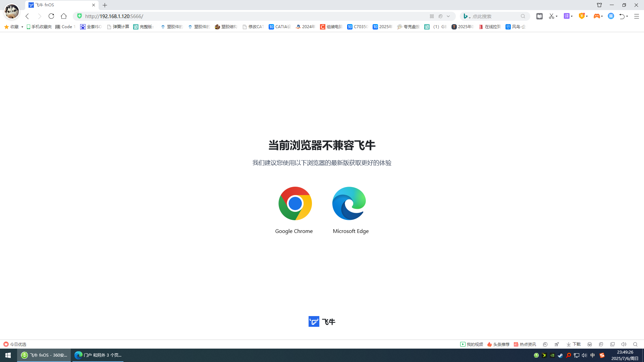Click the Google Chrome logo
The image size is (644, 362).
[295, 203]
